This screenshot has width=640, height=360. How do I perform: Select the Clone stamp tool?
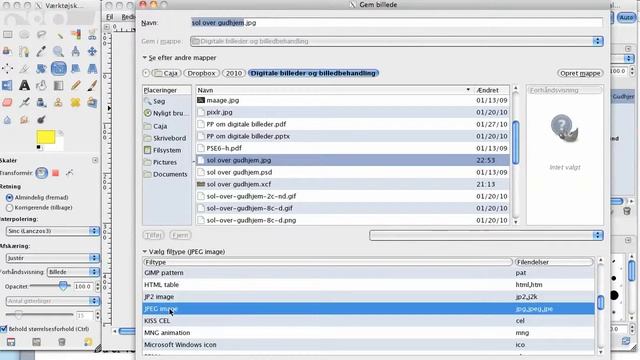tap(58, 103)
